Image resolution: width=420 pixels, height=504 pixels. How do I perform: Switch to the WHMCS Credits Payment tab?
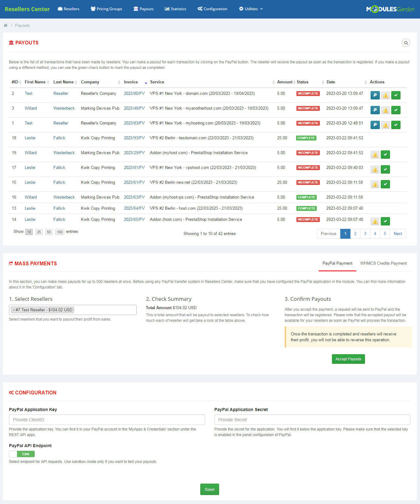[x=383, y=263]
